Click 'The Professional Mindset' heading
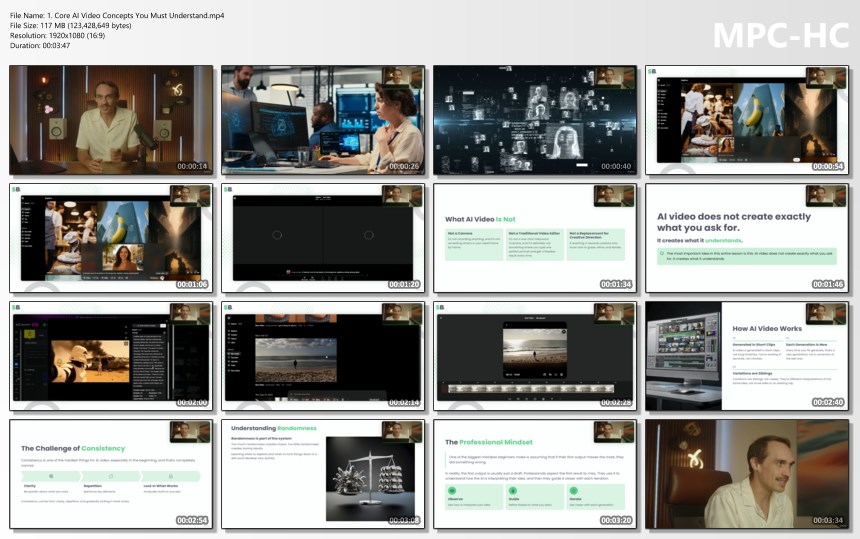This screenshot has height=539, width=860. pyautogui.click(x=489, y=442)
